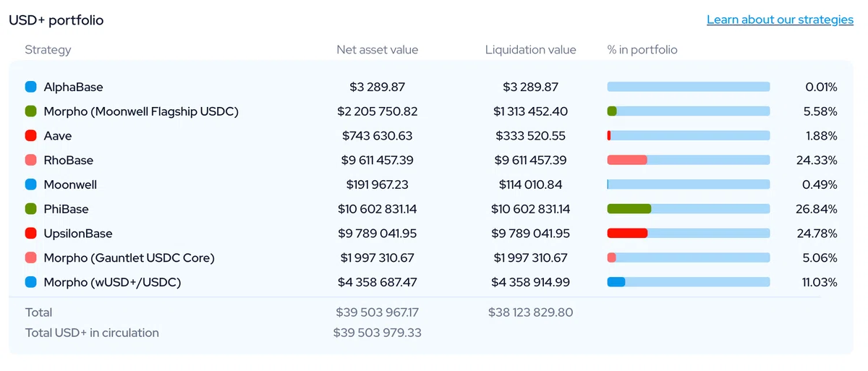
Task: Click the Total USD+ in circulation label
Action: (92, 333)
